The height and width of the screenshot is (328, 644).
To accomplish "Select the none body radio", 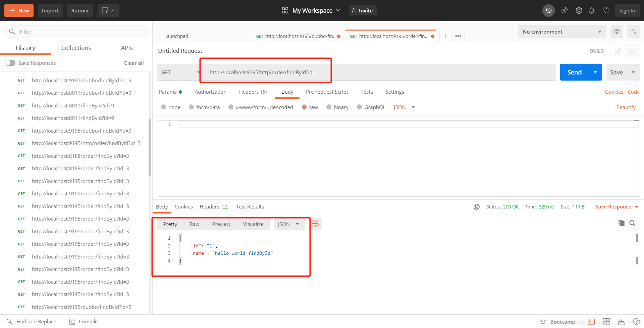I will pos(164,107).
